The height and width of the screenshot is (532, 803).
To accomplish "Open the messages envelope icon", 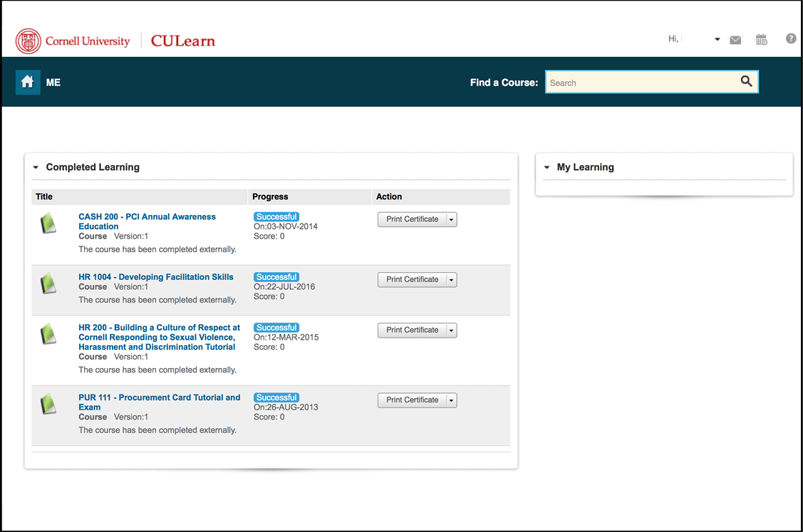I will 735,39.
